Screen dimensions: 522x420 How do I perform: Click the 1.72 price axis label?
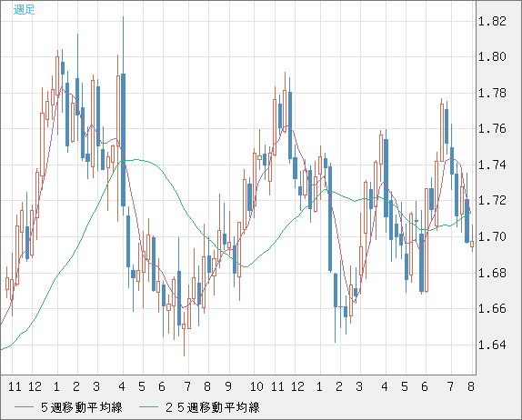point(492,201)
